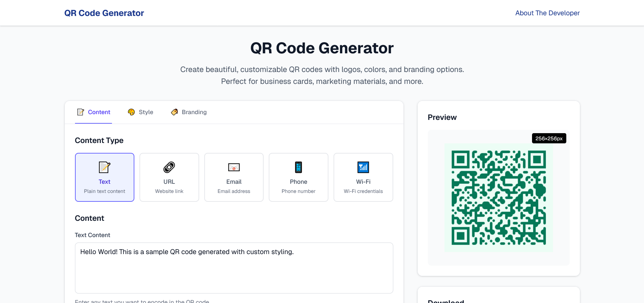The width and height of the screenshot is (644, 303).
Task: Select the memo icon on the Text card
Action: [x=105, y=167]
